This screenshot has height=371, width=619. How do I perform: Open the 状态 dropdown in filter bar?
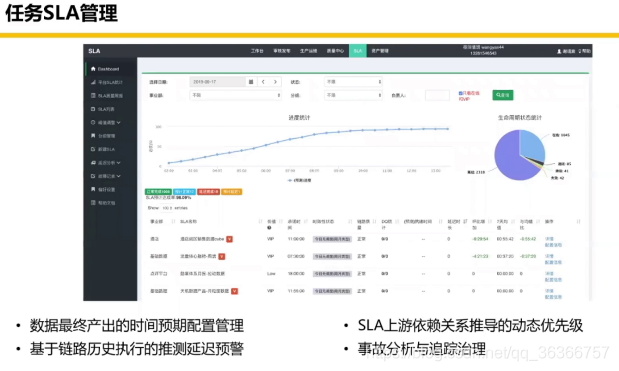tap(353, 82)
